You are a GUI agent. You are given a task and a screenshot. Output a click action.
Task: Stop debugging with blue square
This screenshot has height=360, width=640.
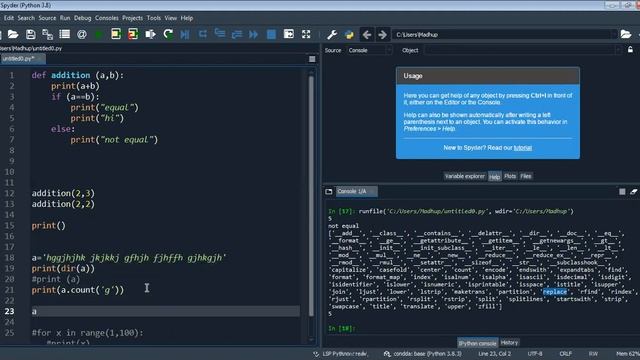tap(271, 34)
